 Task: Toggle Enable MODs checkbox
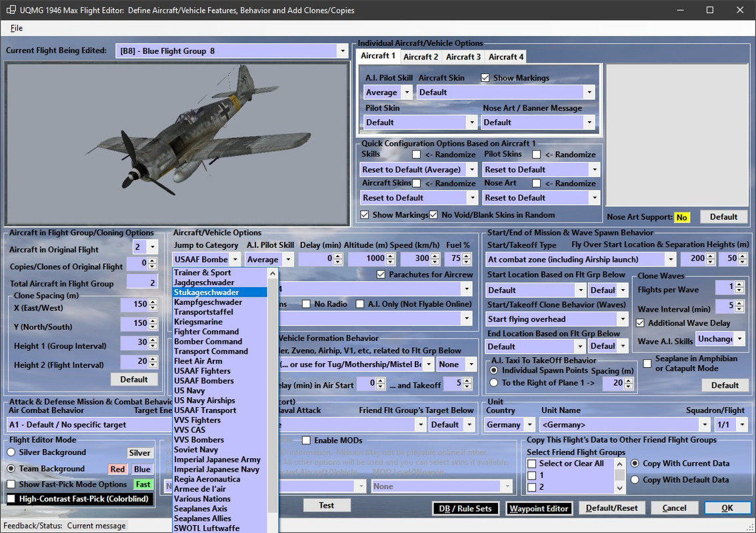point(306,440)
